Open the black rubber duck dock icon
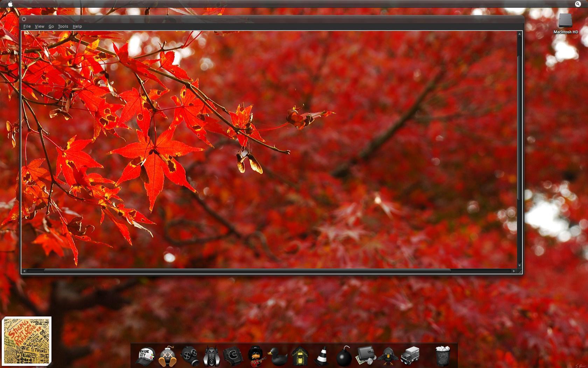The width and height of the screenshot is (588, 368). point(278,357)
